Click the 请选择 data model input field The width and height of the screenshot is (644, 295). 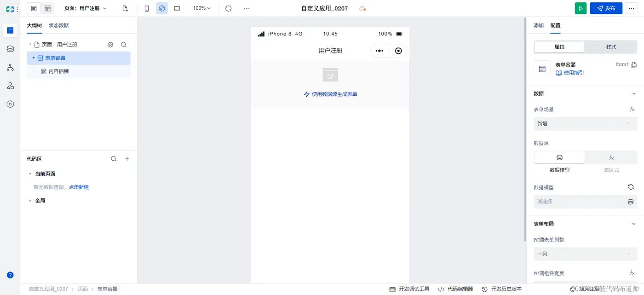click(x=585, y=202)
